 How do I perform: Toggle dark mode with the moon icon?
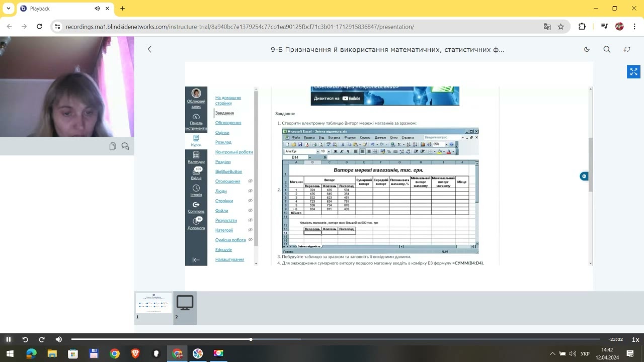[x=587, y=49]
